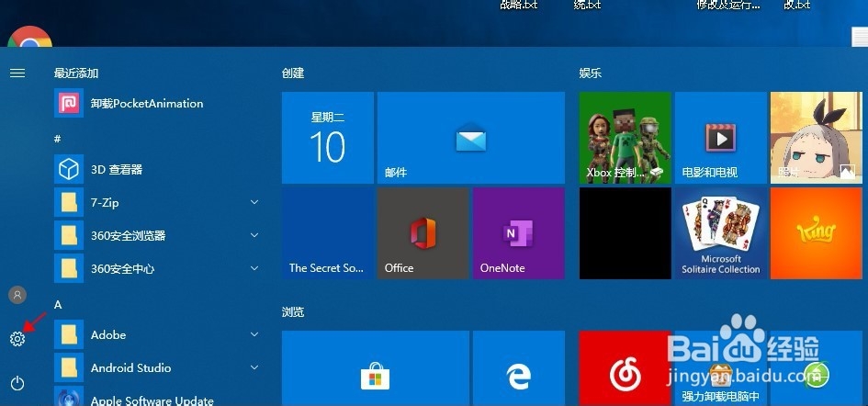This screenshot has height=406, width=868.
Task: Open the 照片 photos tile
Action: point(816,138)
